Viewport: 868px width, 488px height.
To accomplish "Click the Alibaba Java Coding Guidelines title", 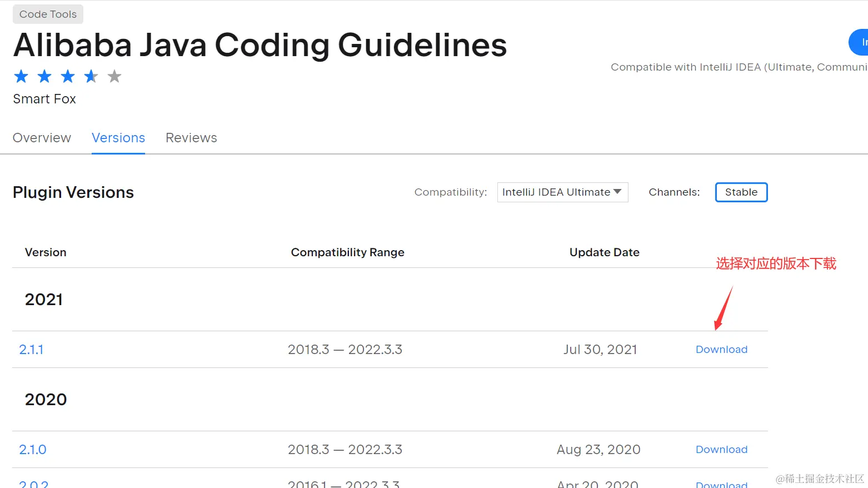I will click(x=260, y=45).
